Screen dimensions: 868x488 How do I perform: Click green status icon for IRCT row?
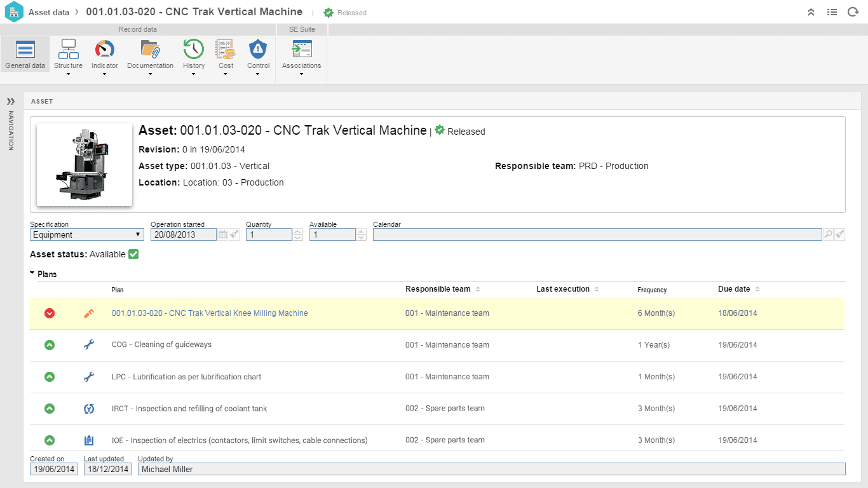[x=50, y=409]
